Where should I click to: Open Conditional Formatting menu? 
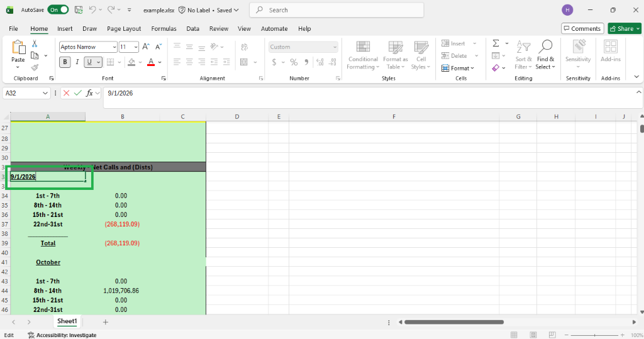pyautogui.click(x=363, y=55)
